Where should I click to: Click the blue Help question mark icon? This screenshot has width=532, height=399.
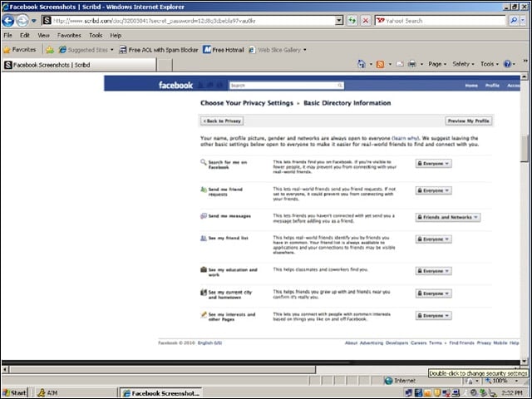(507, 64)
